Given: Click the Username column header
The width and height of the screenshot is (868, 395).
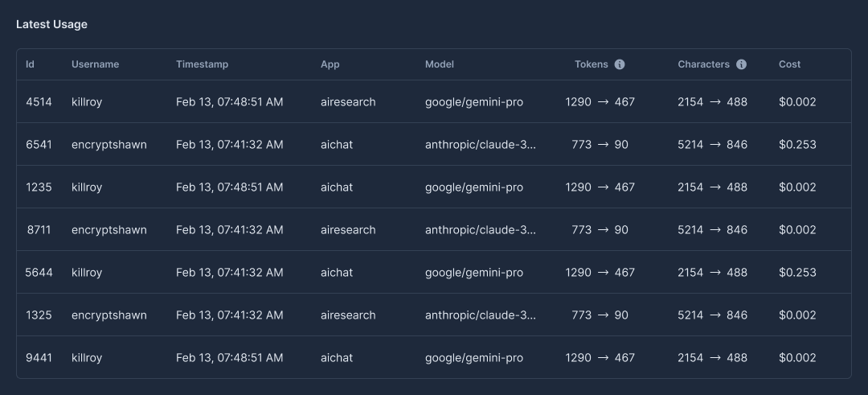Looking at the screenshot, I should (95, 64).
